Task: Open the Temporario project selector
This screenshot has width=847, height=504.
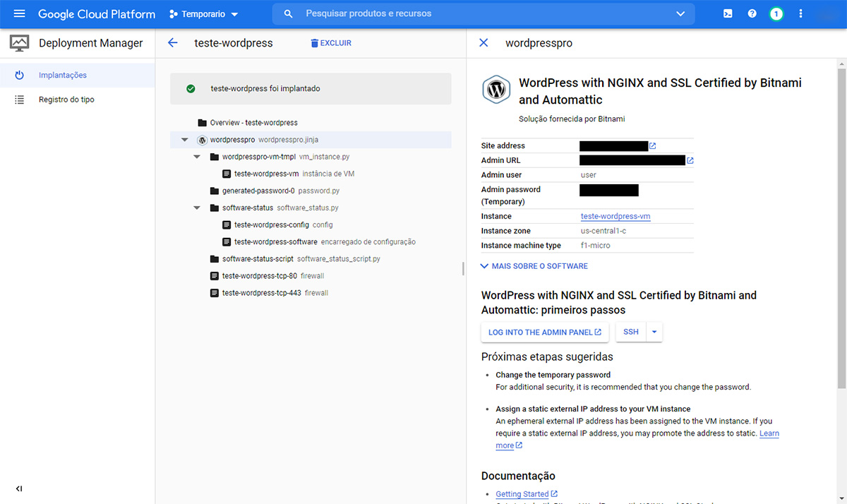Action: [x=204, y=13]
